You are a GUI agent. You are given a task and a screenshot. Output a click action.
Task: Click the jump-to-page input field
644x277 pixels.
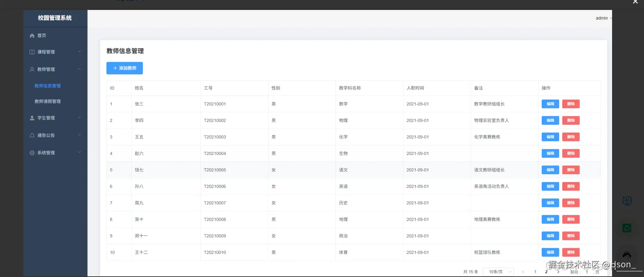[x=587, y=272]
